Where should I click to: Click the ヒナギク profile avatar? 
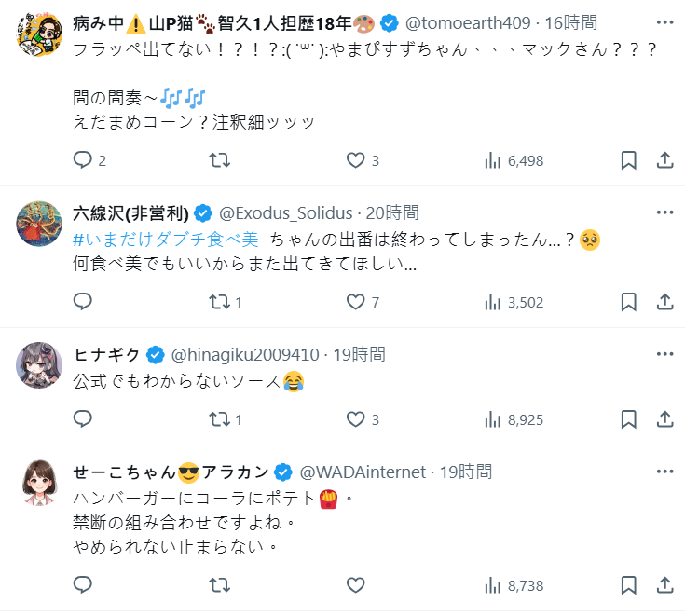pyautogui.click(x=39, y=366)
